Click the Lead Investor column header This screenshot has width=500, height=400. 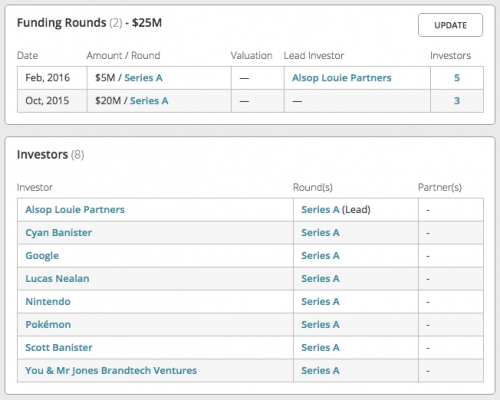coord(314,55)
